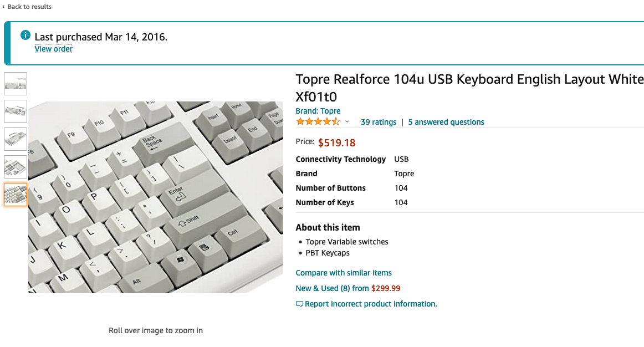
Task: Select the third product thumbnail
Action: click(x=16, y=139)
